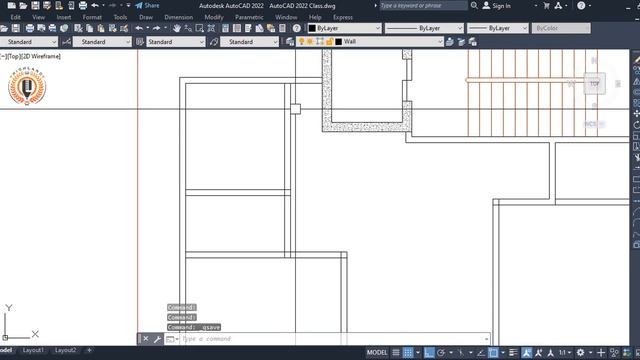Toggle Show Annotation Objects in status bar

(x=527, y=352)
